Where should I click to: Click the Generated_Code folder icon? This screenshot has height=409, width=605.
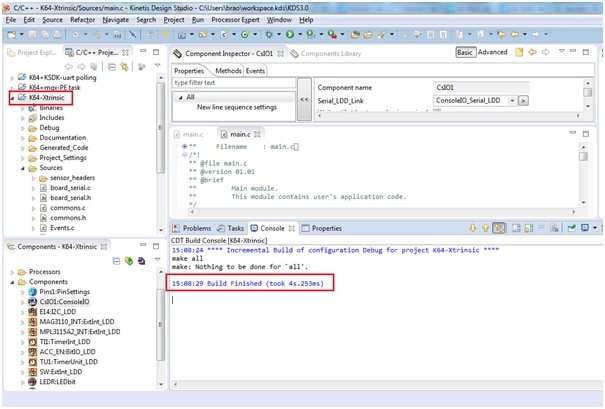[x=32, y=147]
